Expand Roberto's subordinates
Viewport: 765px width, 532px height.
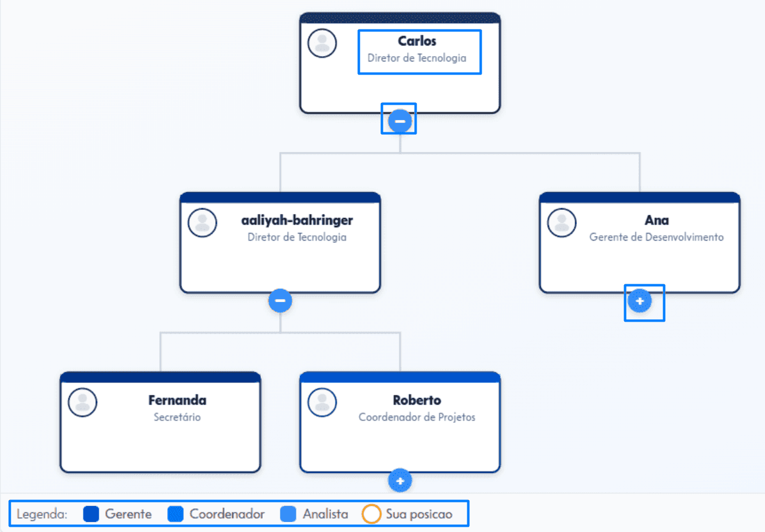(400, 481)
